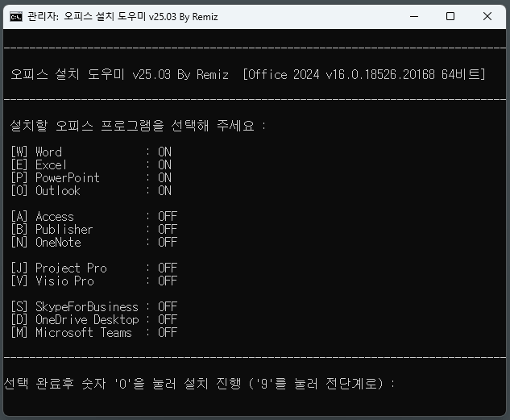Click the OFF status beside Access
The width and height of the screenshot is (510, 420).
click(168, 216)
